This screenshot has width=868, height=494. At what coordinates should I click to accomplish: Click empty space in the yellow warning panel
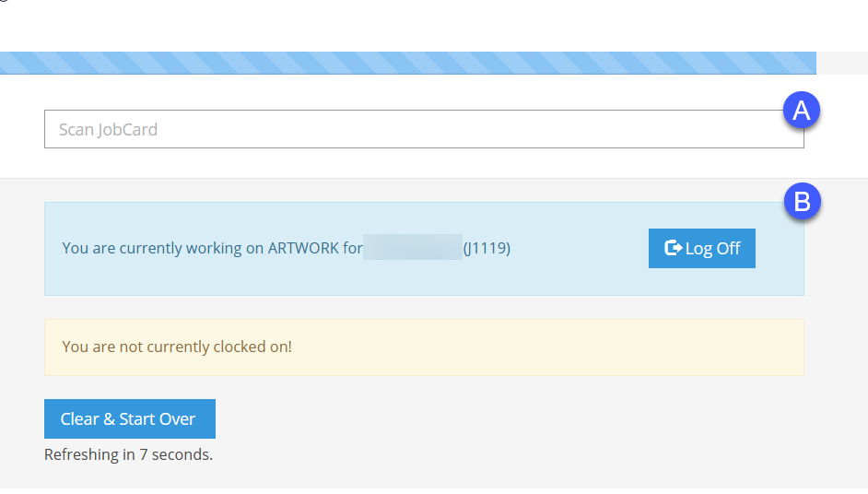pos(553,347)
